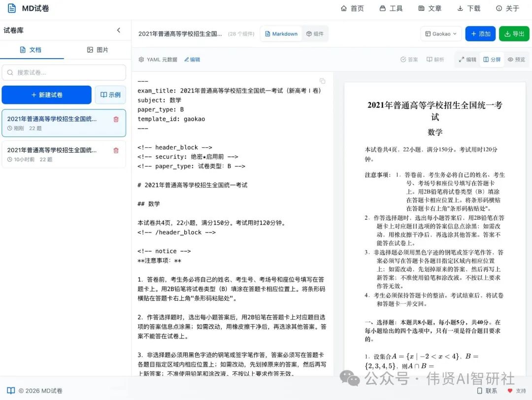Viewport: 532px width, 400px height.
Task: Click the footer book icon
Action: 11,391
